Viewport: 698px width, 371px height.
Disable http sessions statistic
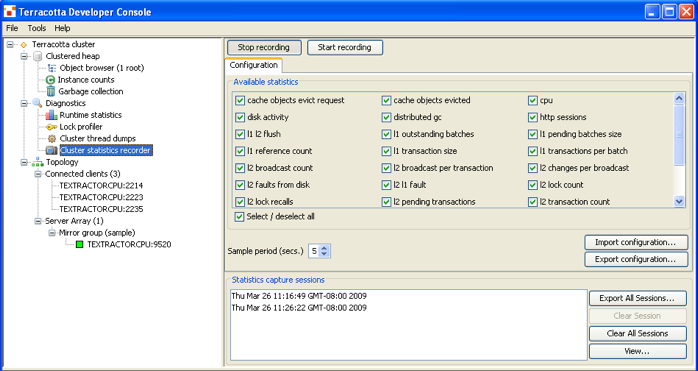533,118
